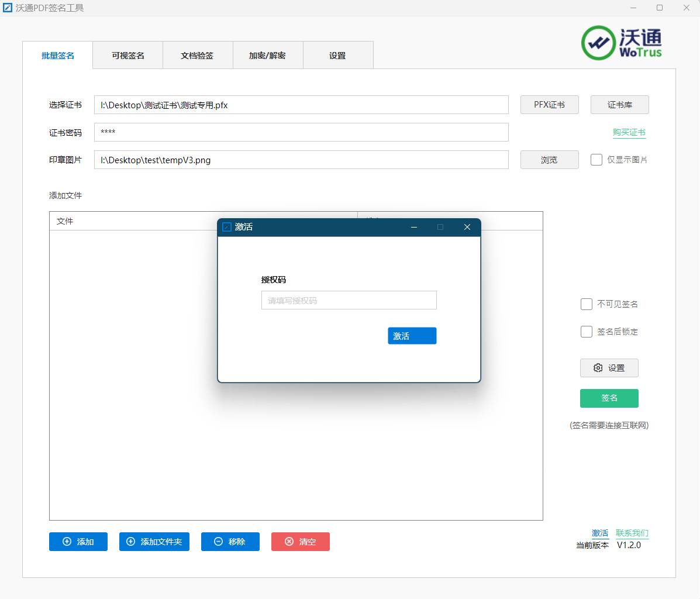Click the minus icon on 移除 button

coord(218,542)
